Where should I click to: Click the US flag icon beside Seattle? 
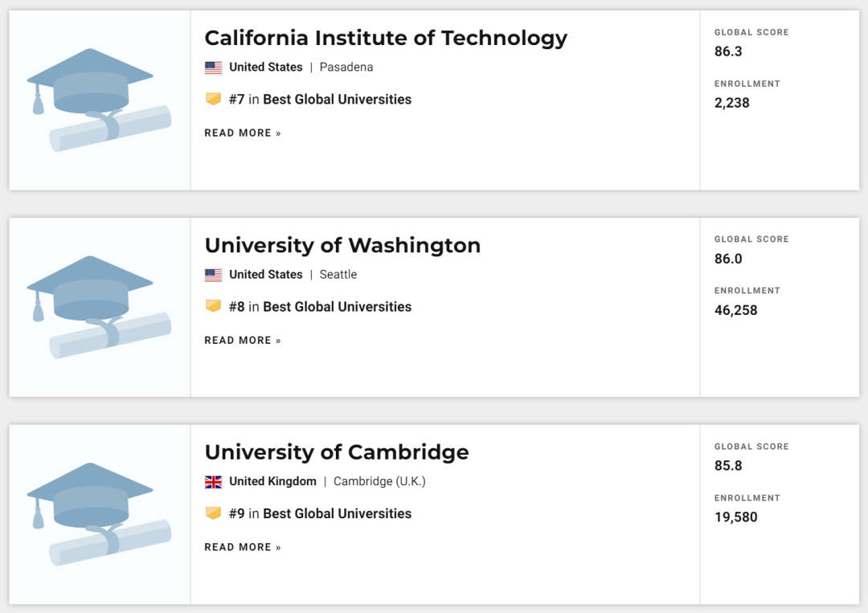tap(213, 275)
